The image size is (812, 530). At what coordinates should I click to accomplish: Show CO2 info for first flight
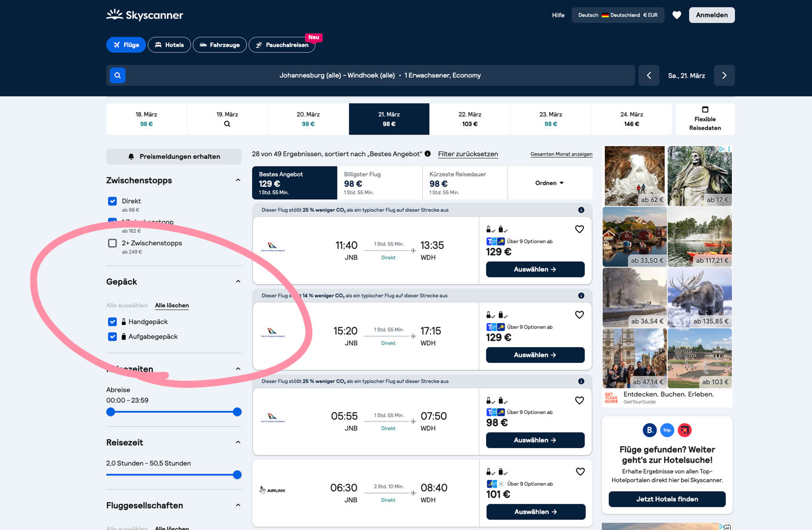click(x=581, y=210)
